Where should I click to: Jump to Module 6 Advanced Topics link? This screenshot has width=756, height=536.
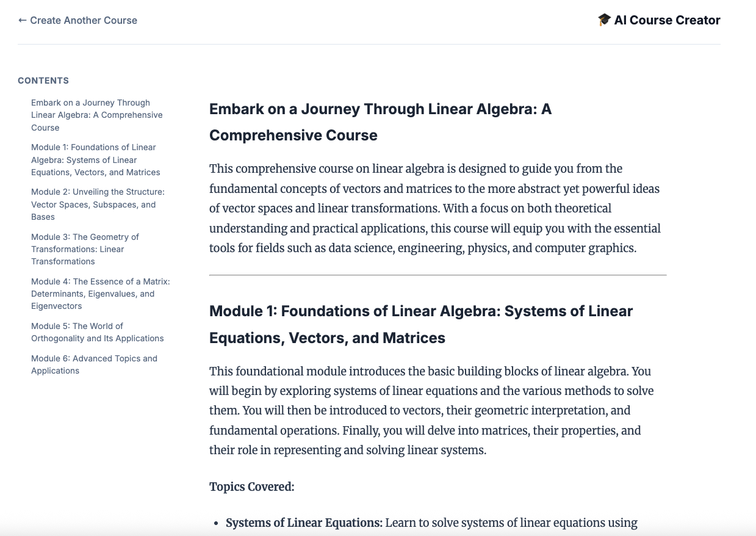tap(94, 364)
